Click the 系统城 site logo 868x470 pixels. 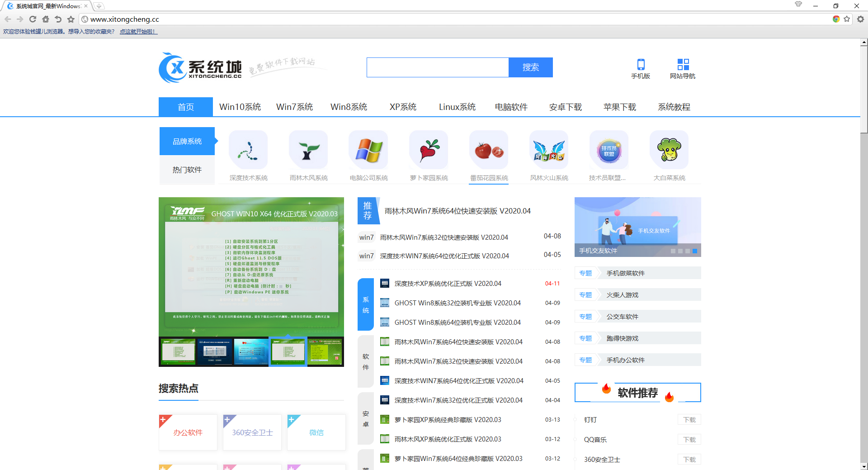[x=200, y=67]
